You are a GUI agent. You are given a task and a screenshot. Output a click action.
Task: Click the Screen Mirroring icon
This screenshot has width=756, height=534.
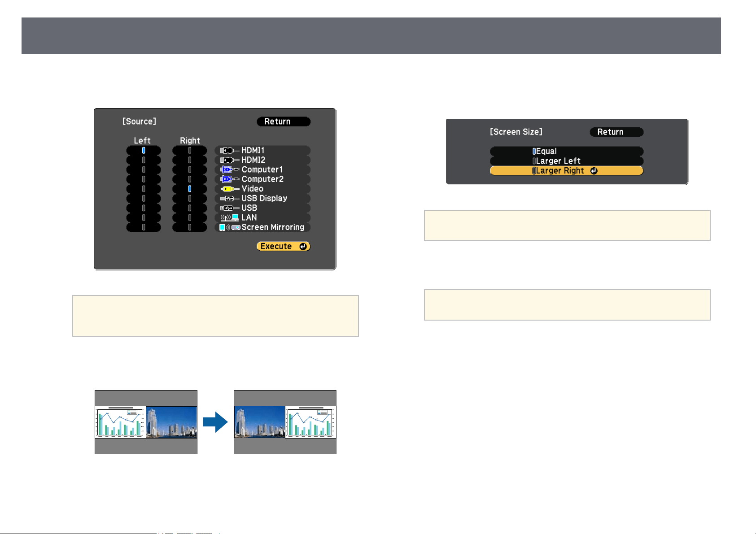coord(230,227)
